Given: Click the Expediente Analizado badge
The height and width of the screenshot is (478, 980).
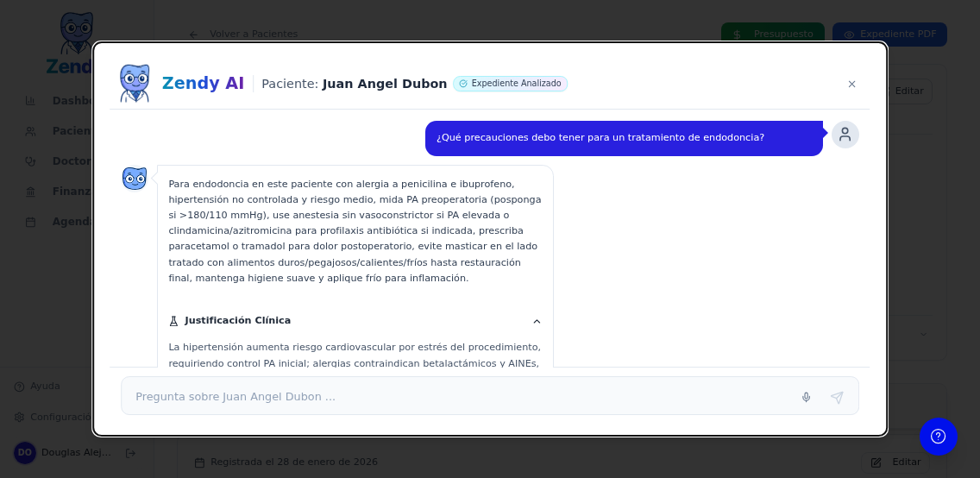Looking at the screenshot, I should [510, 84].
